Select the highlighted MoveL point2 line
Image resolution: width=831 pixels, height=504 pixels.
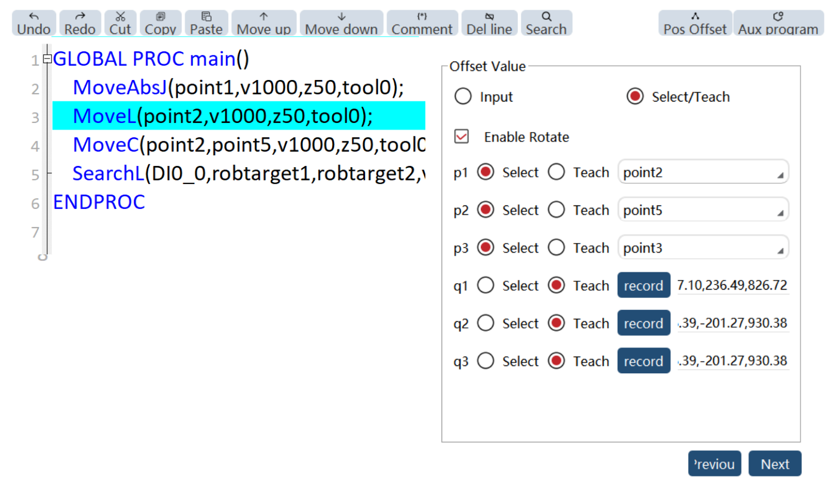click(239, 116)
